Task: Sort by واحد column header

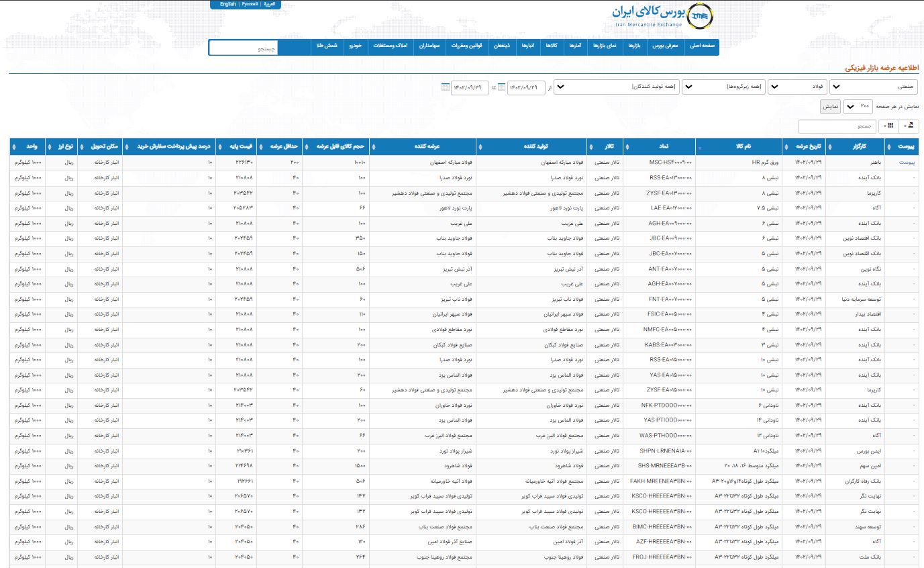Action: point(28,146)
